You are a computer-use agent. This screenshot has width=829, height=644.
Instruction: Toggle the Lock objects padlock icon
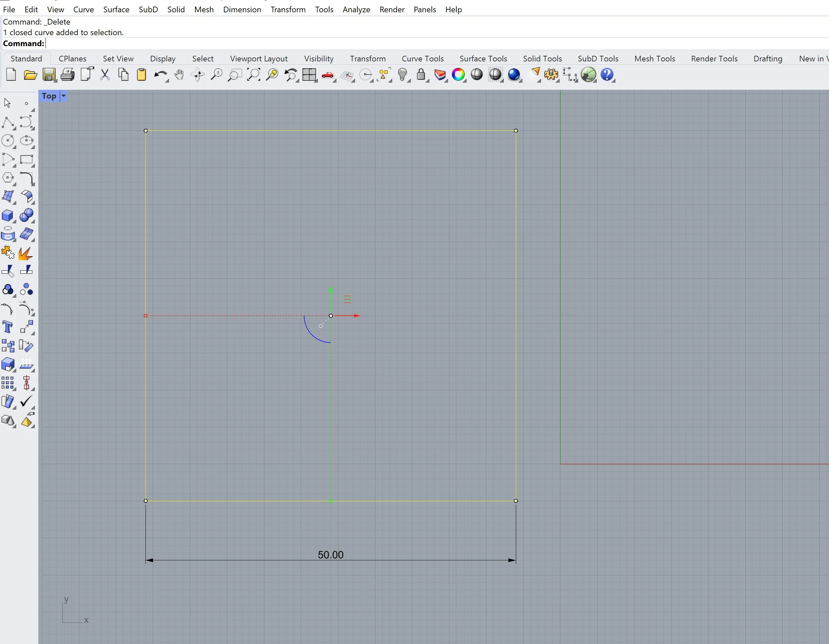click(420, 74)
